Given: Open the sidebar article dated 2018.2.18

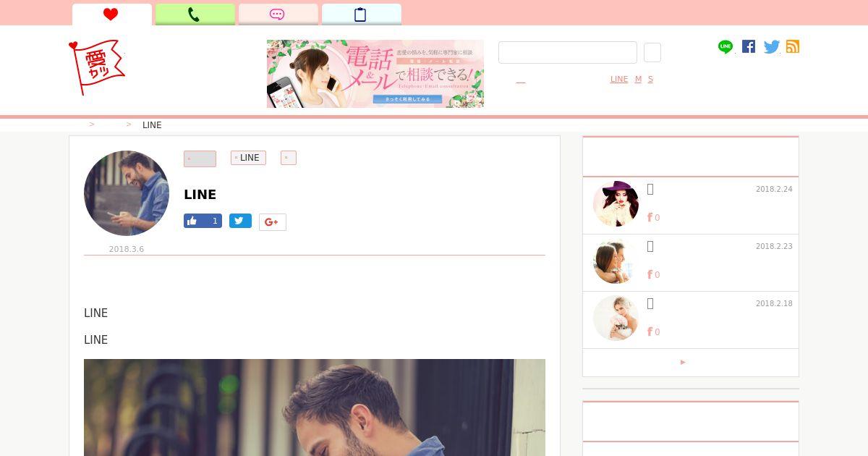Looking at the screenshot, I should [x=691, y=320].
